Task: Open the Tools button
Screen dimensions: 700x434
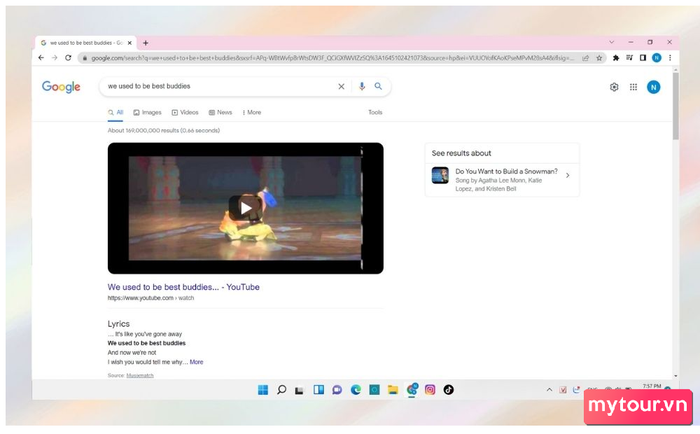Action: (375, 113)
